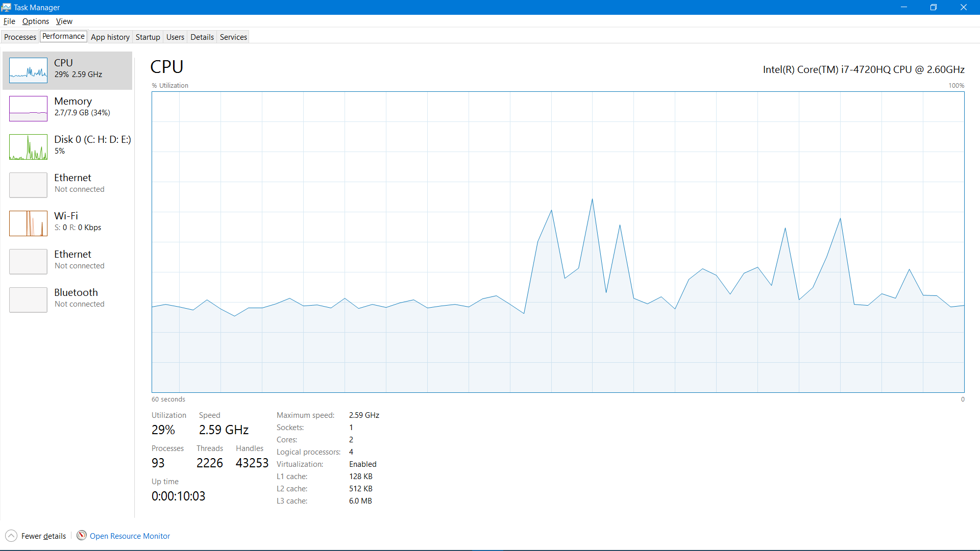Select the Wi-Fi throughput graph thumbnail
Screen dimensions: 980x551
(x=28, y=223)
